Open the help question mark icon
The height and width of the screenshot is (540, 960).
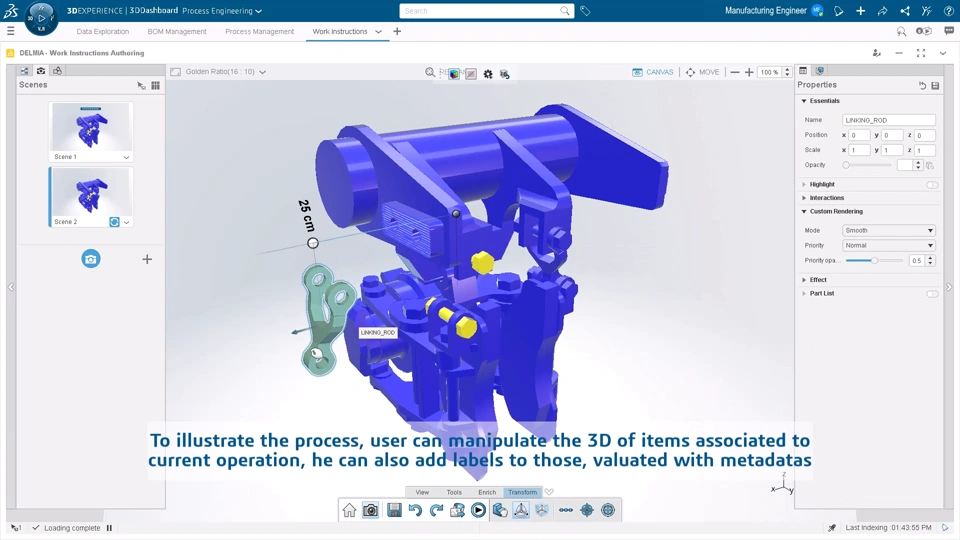[948, 11]
